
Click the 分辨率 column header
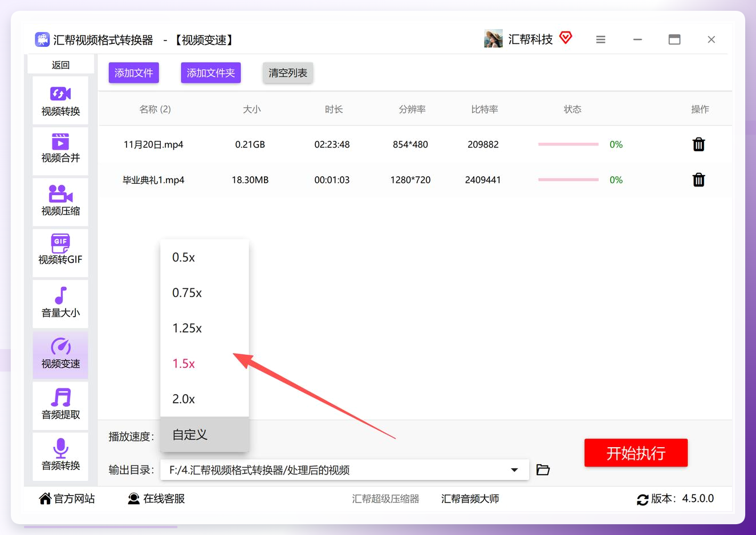(412, 109)
